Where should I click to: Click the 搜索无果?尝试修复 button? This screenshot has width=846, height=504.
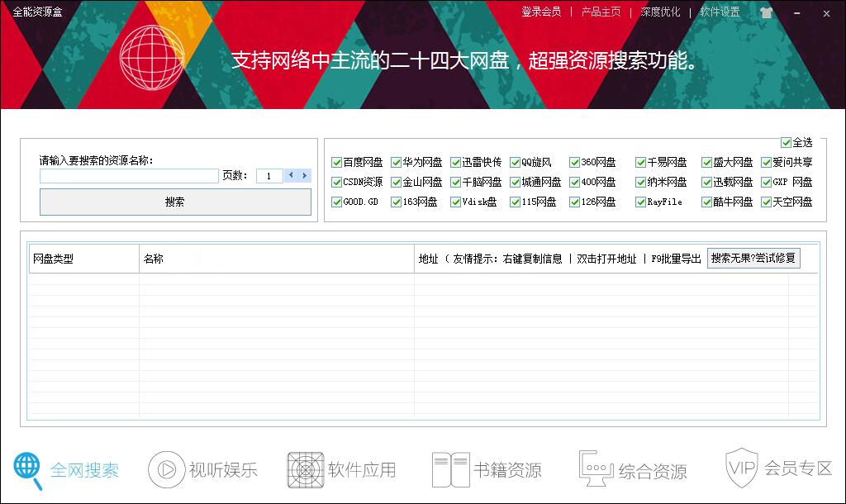coord(753,258)
